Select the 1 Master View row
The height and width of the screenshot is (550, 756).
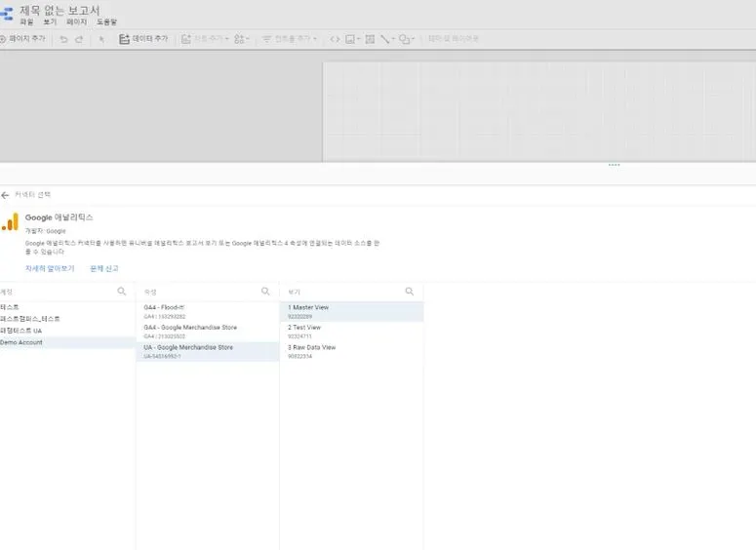coord(351,311)
